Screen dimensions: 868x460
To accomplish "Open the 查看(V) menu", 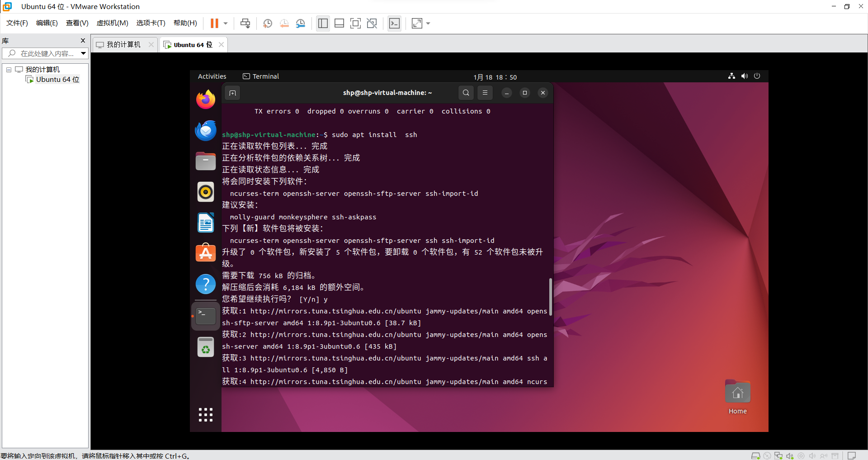I will coord(77,23).
